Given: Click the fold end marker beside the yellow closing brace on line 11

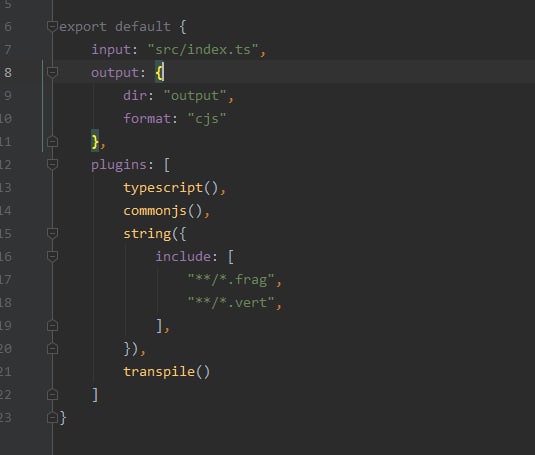Looking at the screenshot, I should click(x=52, y=142).
